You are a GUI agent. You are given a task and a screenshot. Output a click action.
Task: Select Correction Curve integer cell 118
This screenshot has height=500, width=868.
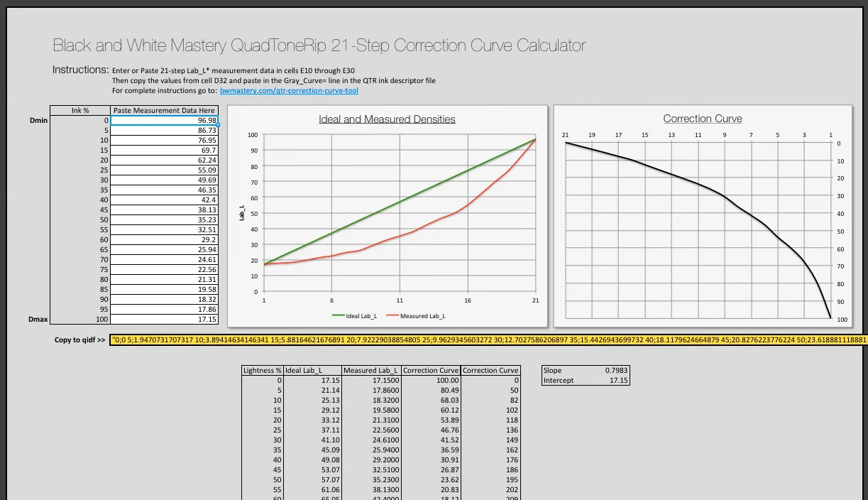tap(491, 420)
